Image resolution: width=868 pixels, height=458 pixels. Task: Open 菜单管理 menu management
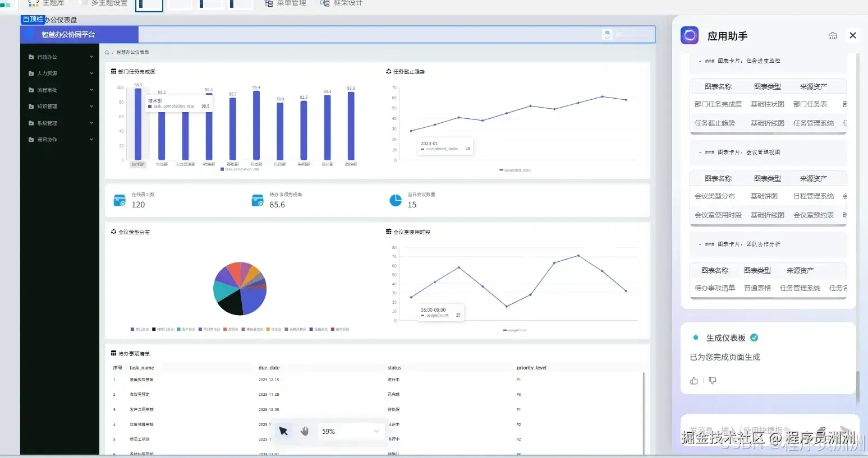(x=285, y=3)
